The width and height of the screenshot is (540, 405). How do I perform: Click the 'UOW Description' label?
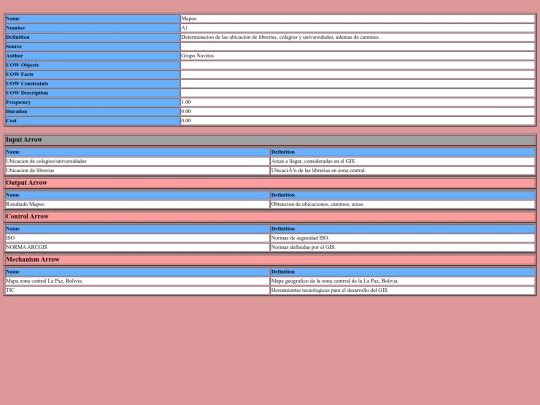click(92, 93)
